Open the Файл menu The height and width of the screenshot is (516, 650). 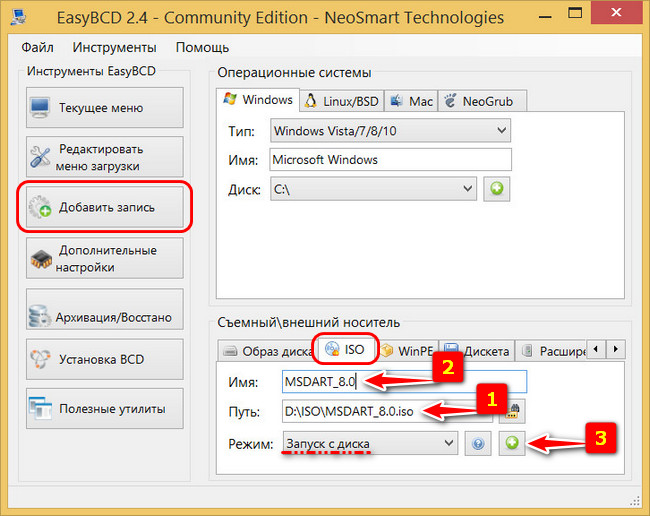click(37, 47)
